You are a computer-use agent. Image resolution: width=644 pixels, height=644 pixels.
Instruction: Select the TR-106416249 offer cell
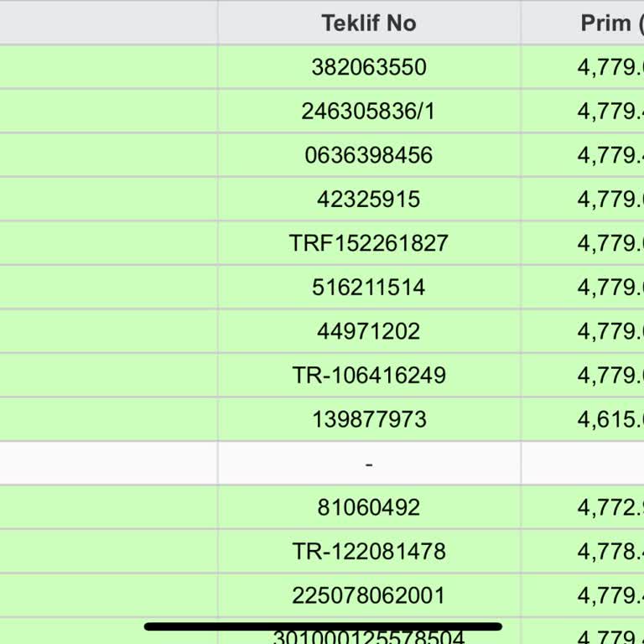[369, 376]
